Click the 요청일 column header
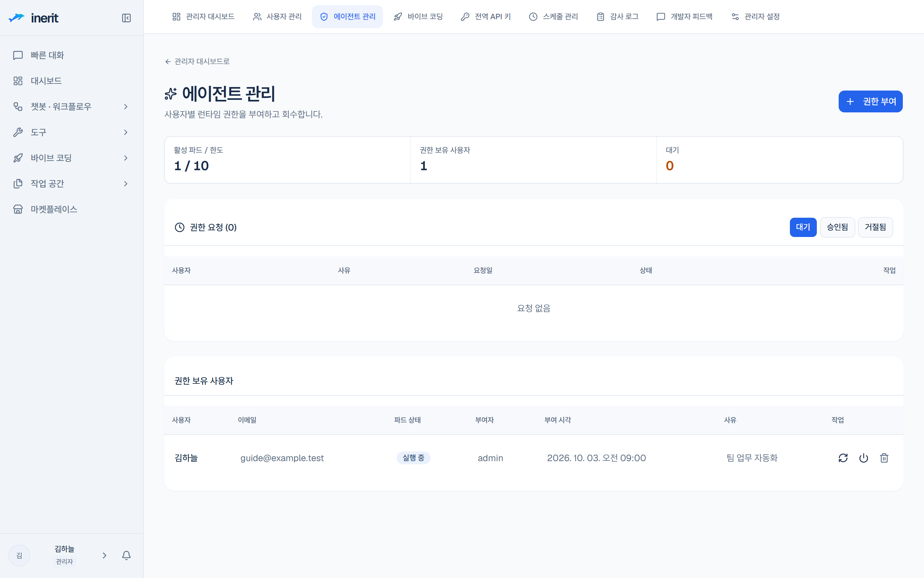This screenshot has height=578, width=924. [x=483, y=270]
